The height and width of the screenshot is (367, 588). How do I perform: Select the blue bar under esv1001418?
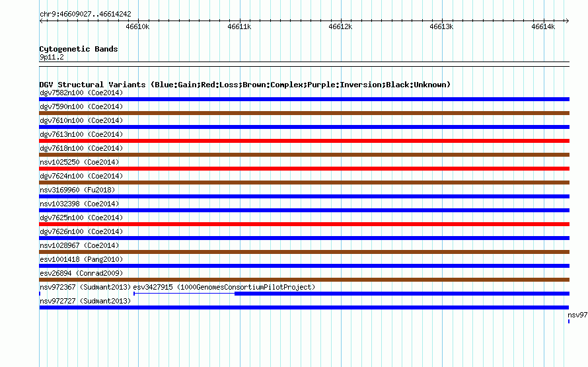(304, 266)
